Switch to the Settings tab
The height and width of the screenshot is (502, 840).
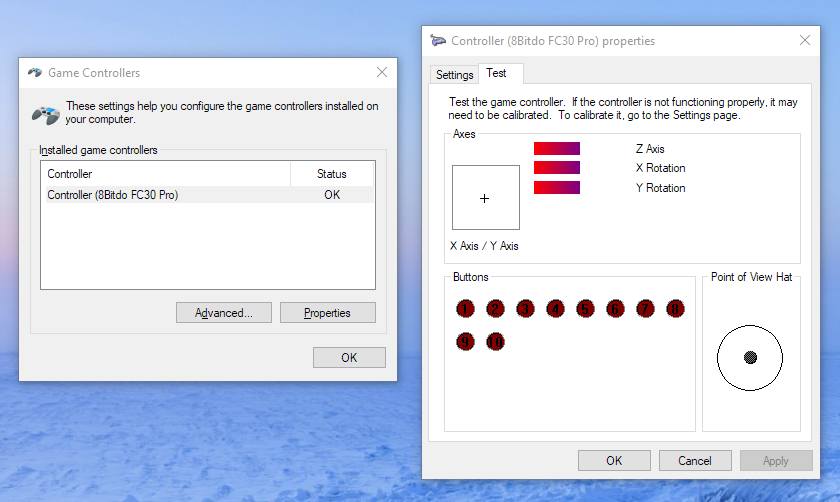[x=454, y=74]
